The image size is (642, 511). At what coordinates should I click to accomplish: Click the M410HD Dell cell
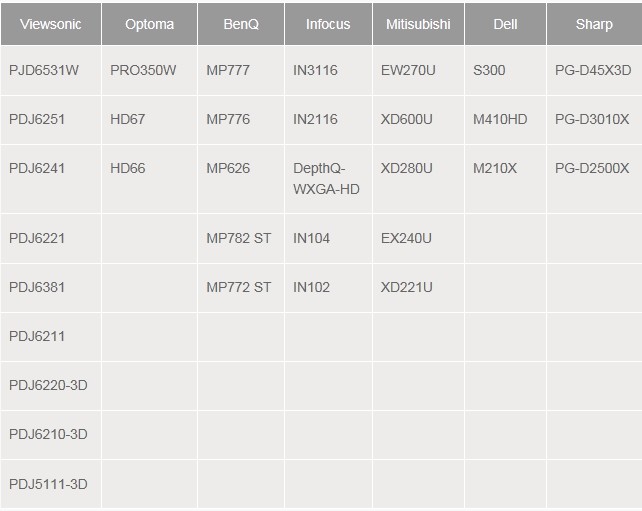click(506, 120)
